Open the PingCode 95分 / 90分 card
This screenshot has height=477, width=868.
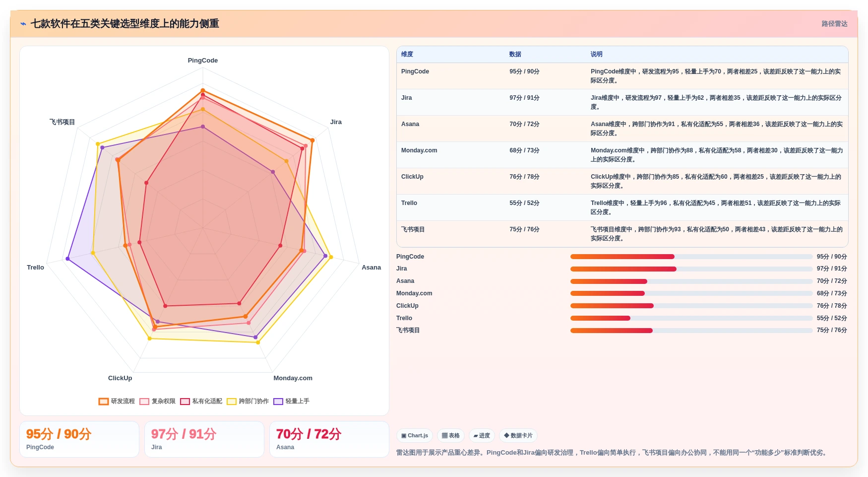point(79,439)
